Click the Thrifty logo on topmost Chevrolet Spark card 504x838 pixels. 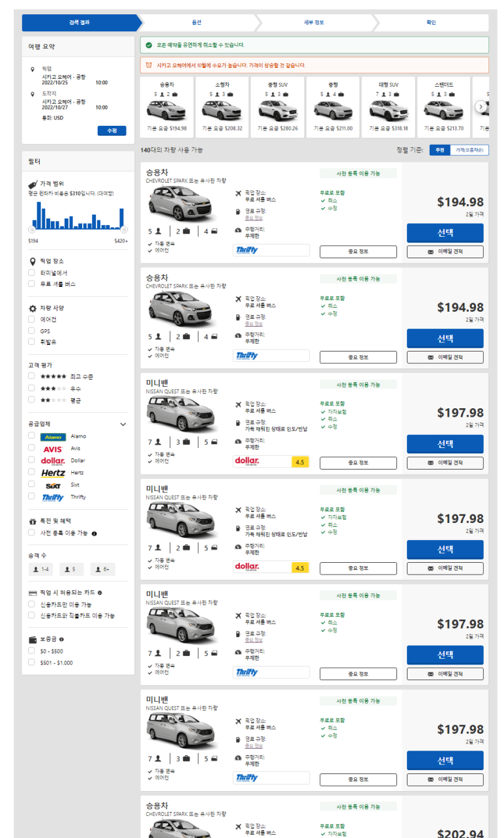click(247, 249)
